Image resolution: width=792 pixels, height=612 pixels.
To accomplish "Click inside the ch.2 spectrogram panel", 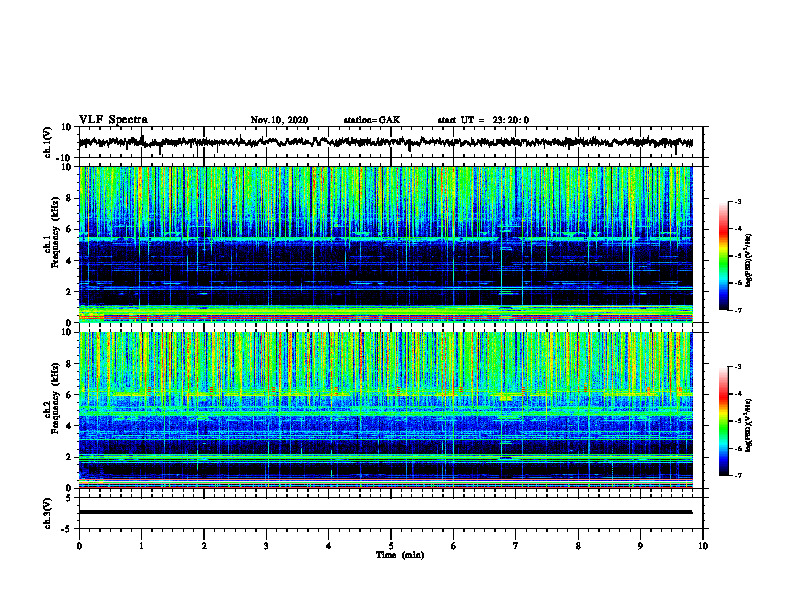I will [385, 410].
